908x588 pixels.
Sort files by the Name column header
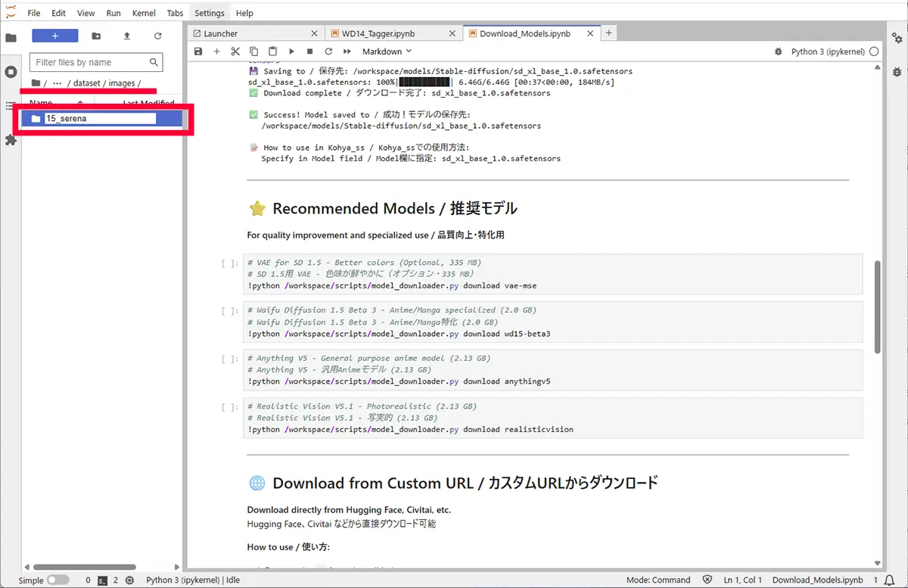(41, 103)
